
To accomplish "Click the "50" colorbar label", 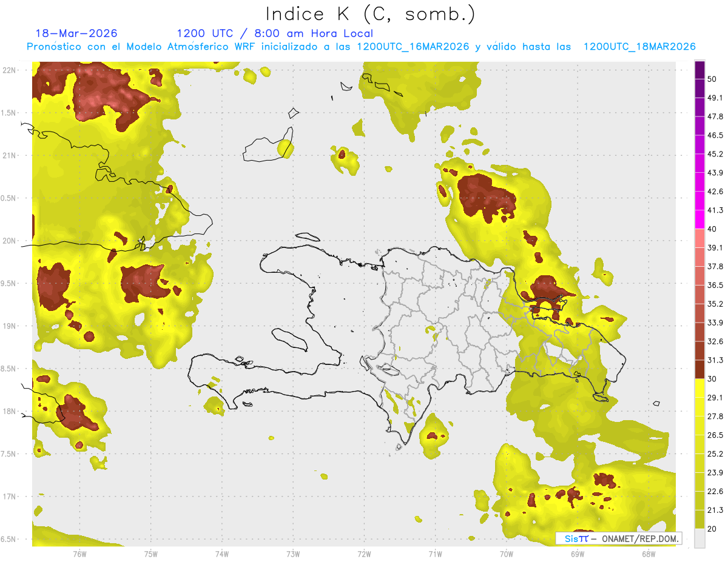I will [713, 79].
